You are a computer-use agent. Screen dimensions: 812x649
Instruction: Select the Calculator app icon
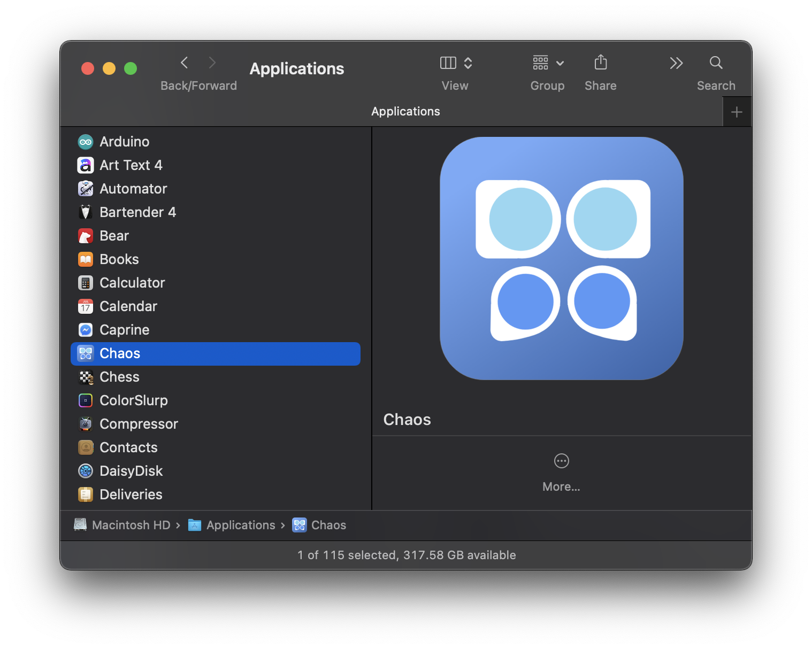[86, 283]
